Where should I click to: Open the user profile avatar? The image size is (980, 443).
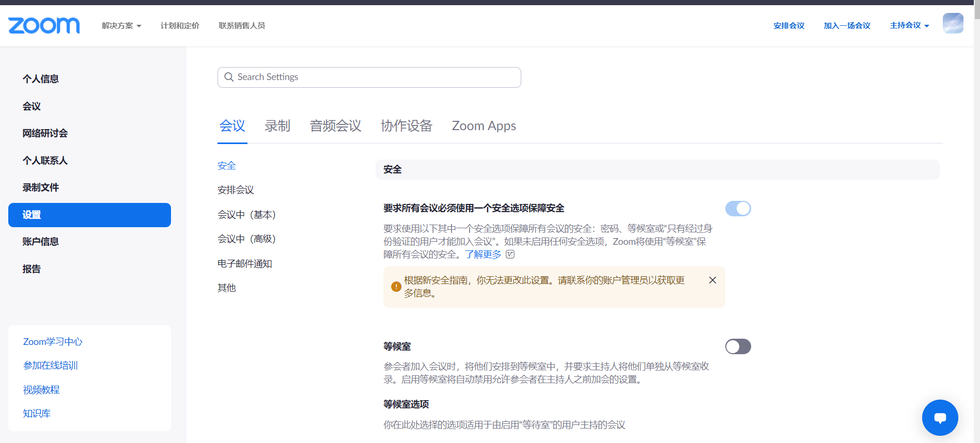click(x=953, y=23)
